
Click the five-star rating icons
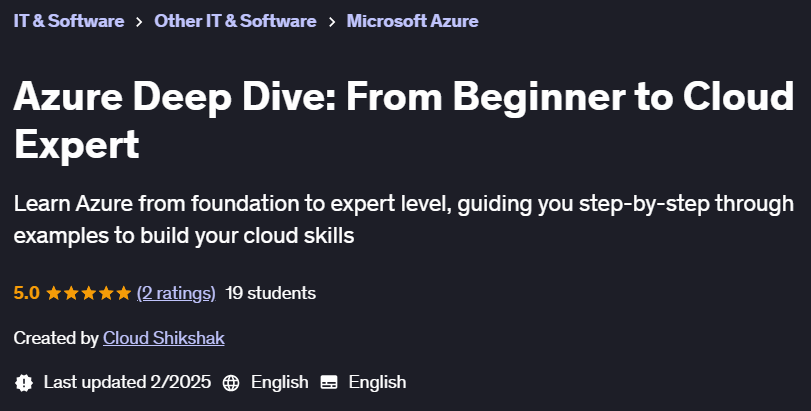88,293
